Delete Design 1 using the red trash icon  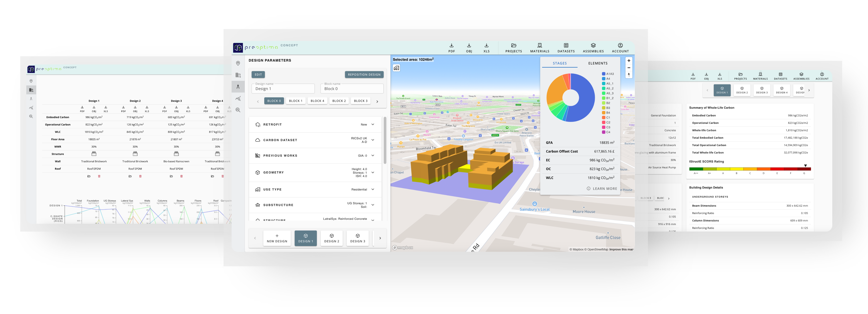(x=99, y=176)
